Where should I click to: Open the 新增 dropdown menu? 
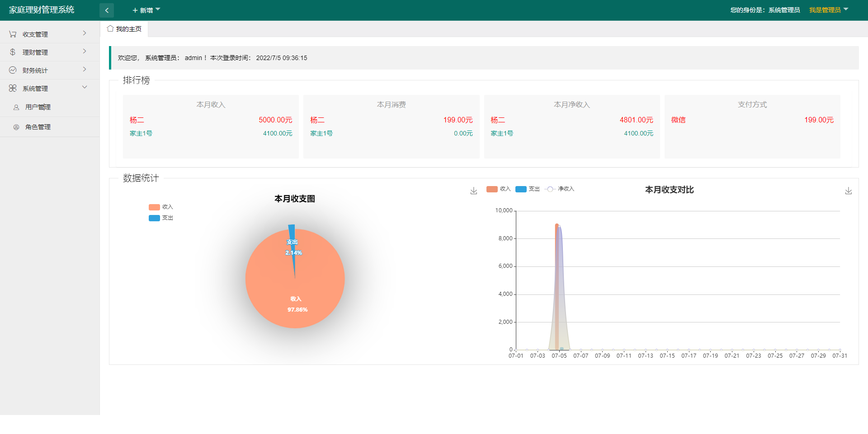[146, 10]
